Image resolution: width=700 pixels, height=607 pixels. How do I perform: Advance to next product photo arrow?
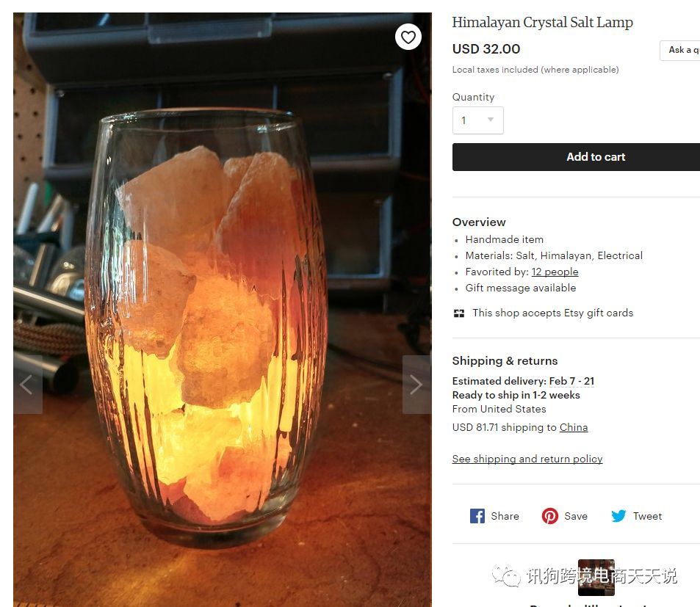(x=416, y=385)
